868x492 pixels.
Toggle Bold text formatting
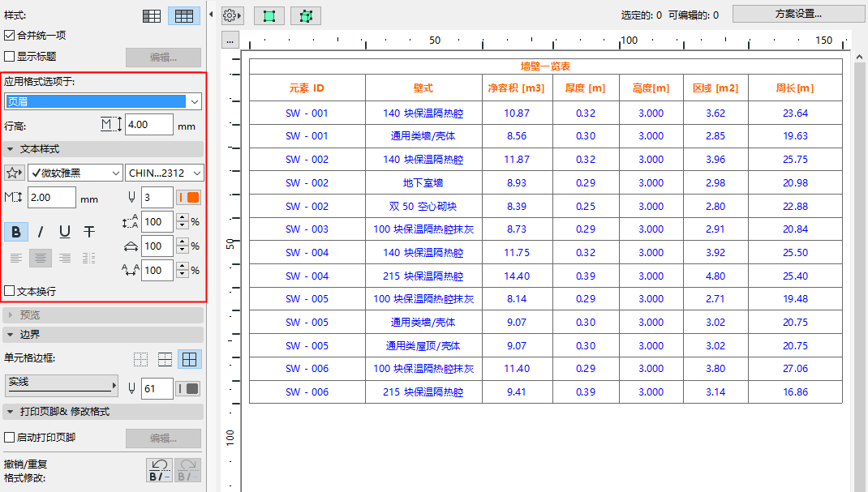[16, 232]
